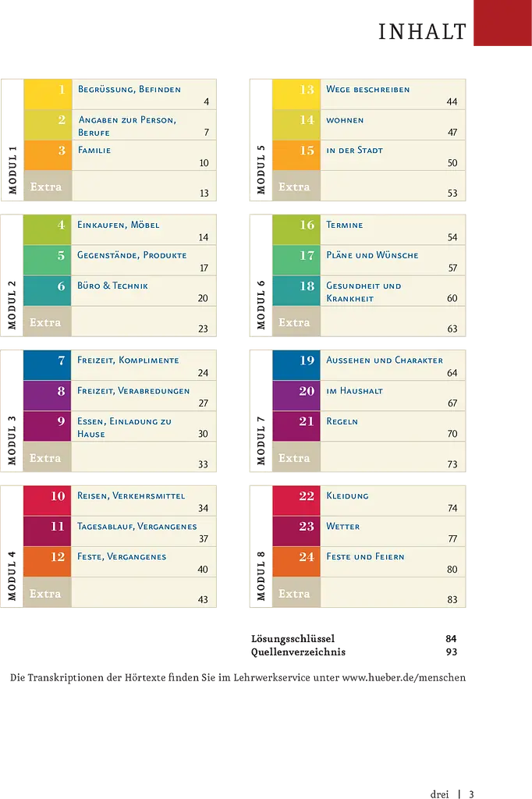Click the teal lesson number 6 box
The image size is (532, 799).
click(48, 291)
